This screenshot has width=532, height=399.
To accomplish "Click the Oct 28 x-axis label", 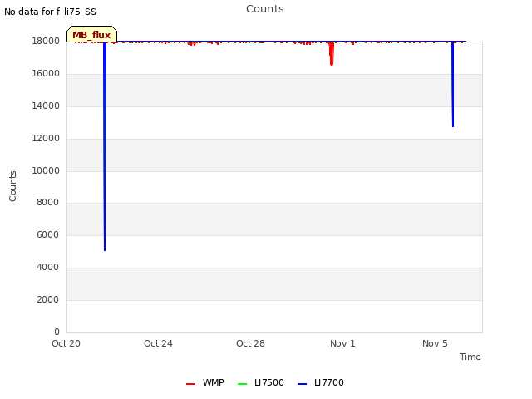I will [250, 343].
